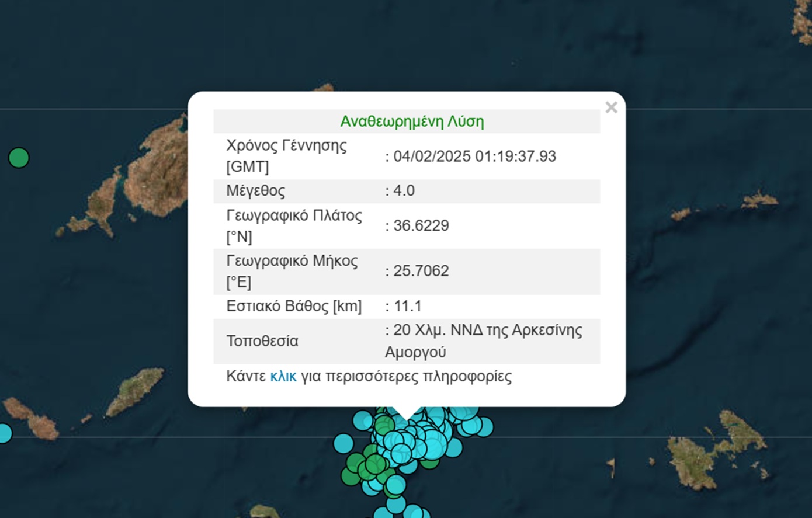Close the earthquake details popup
This screenshot has width=812, height=518.
(611, 107)
